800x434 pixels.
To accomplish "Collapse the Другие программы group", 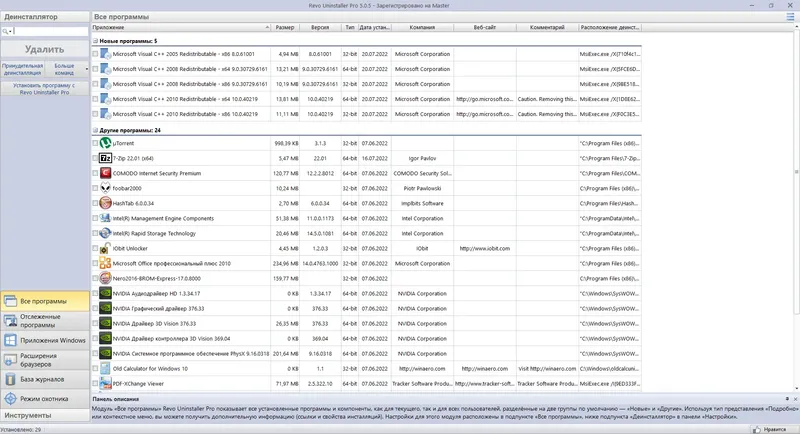I will (x=95, y=130).
